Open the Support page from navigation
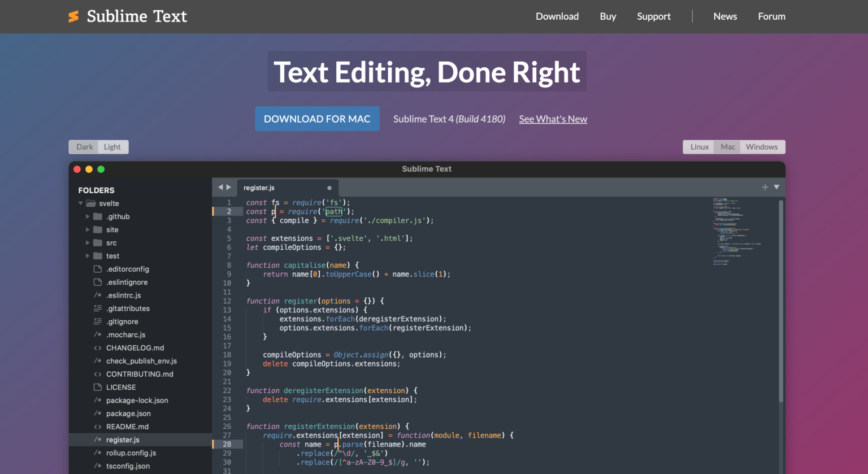The width and height of the screenshot is (868, 474). point(654,16)
